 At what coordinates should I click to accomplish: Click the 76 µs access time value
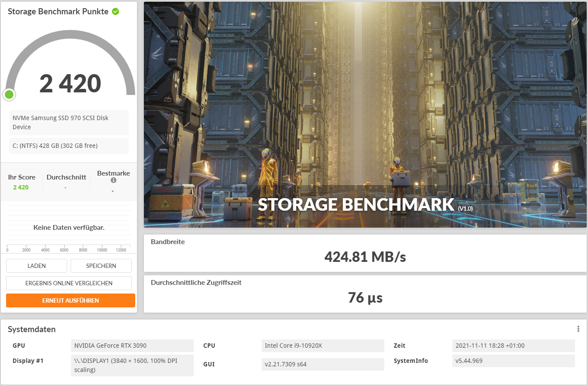(365, 297)
